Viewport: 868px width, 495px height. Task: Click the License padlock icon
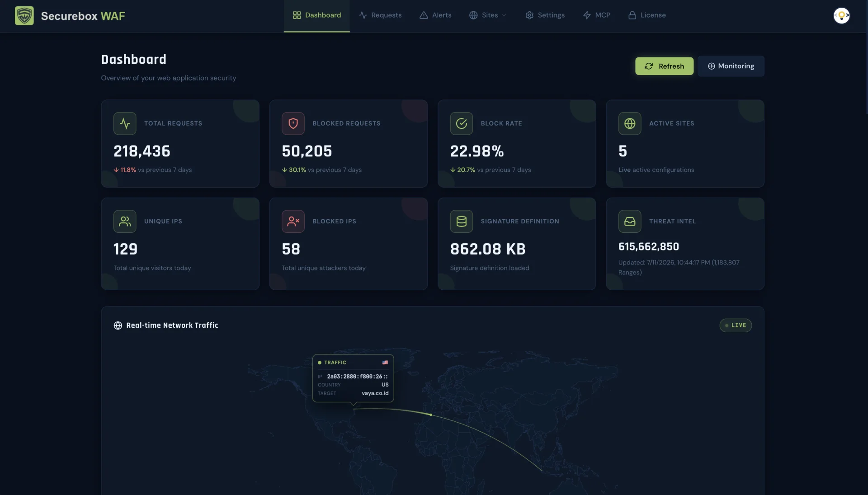[632, 15]
